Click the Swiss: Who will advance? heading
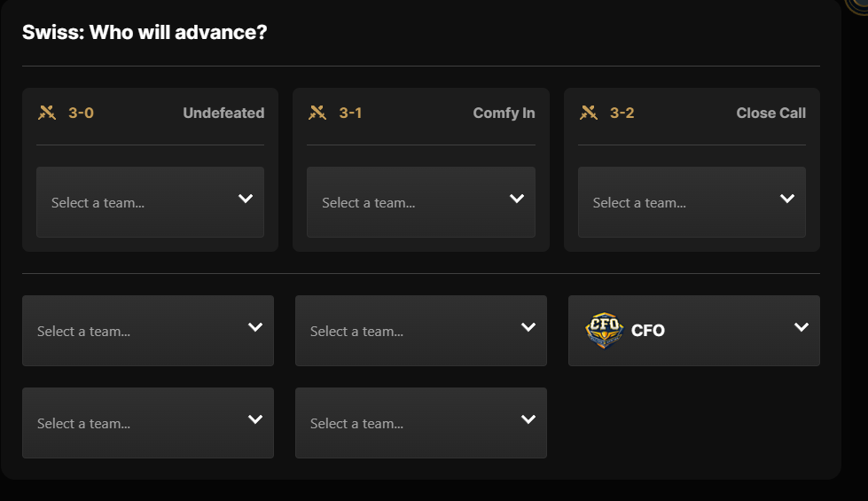This screenshot has height=501, width=868. [x=145, y=33]
